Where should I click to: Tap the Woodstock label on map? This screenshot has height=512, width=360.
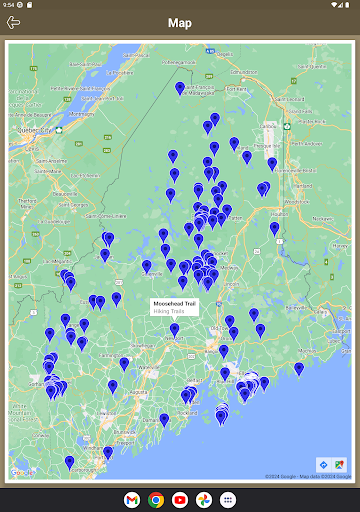tap(297, 202)
